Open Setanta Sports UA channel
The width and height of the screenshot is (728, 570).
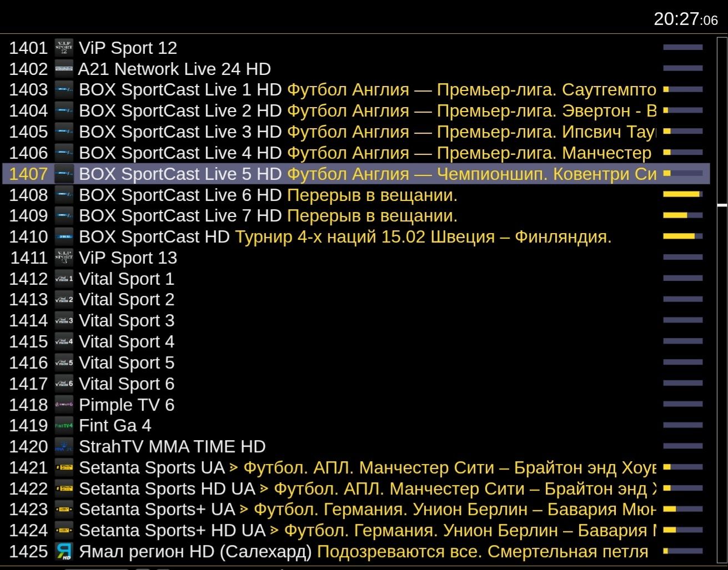tap(356, 467)
